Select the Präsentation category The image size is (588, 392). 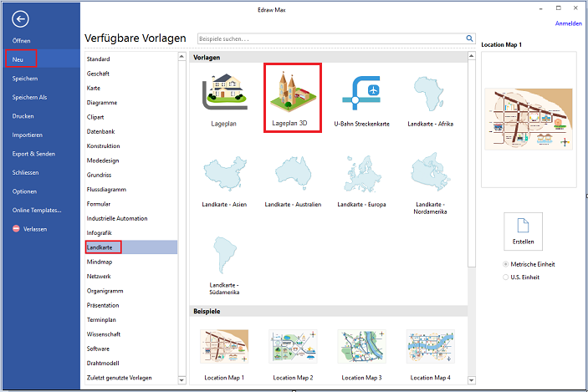click(131, 305)
